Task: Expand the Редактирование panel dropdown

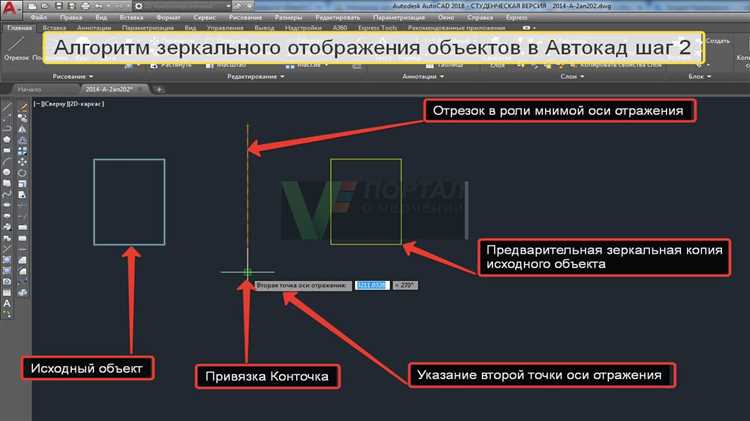Action: 255,77
